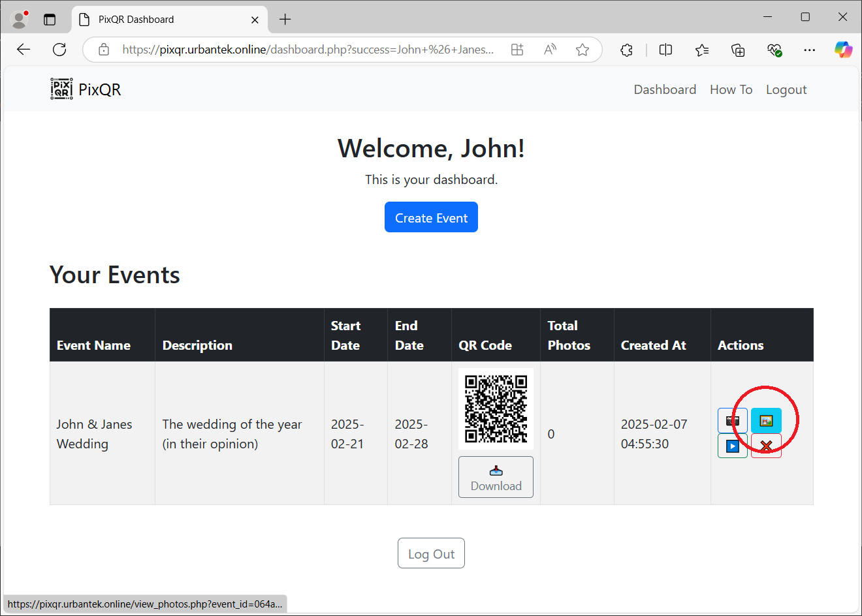Open the browser Extensions puzzle icon
The width and height of the screenshot is (862, 616).
click(626, 50)
